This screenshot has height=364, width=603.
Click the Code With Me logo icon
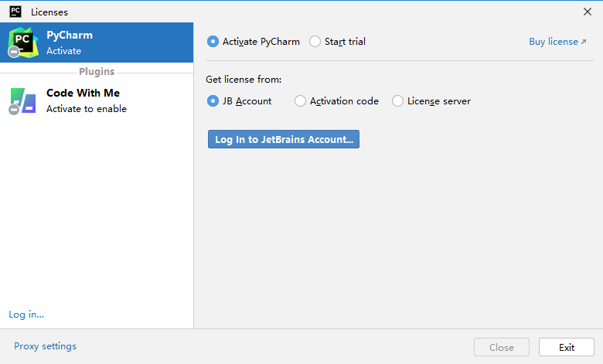point(22,100)
